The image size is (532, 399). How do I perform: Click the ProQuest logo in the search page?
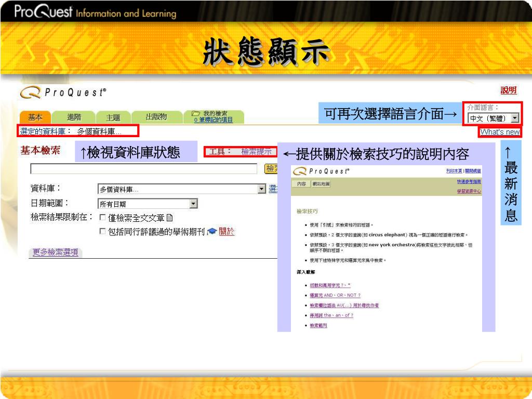pos(63,93)
